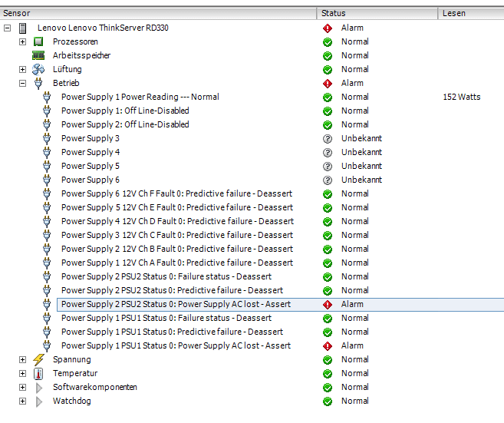
Task: Click the unknown status icon for Power Supply 3
Action: (328, 139)
